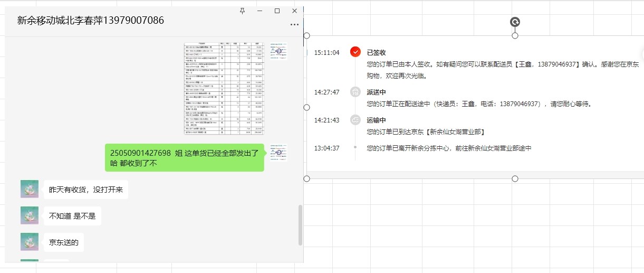Click the signed-receipt description mentioning 配送员【王鑫
The height and width of the screenshot is (273, 644).
pos(503,70)
